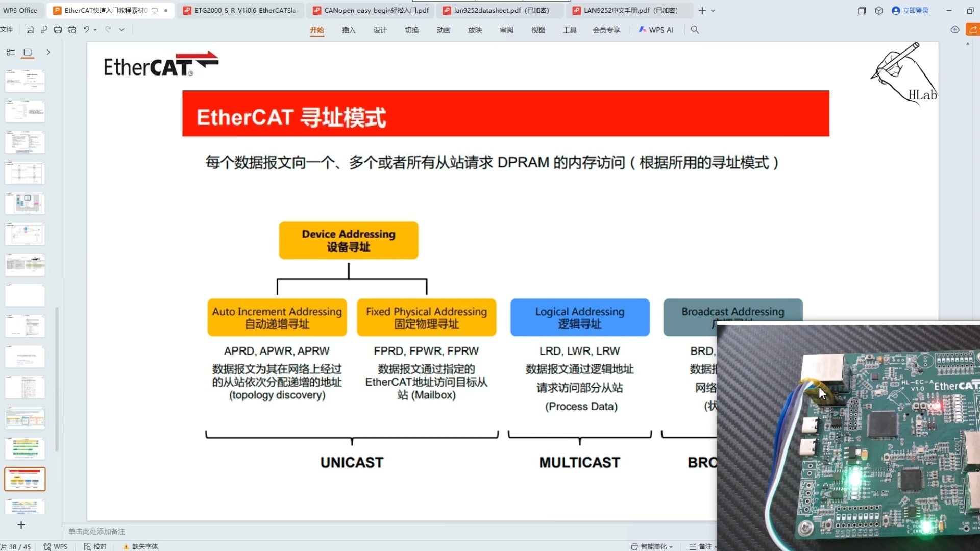This screenshot has height=551, width=980.
Task: Select the 工具 ribbon tab
Action: pyautogui.click(x=570, y=30)
